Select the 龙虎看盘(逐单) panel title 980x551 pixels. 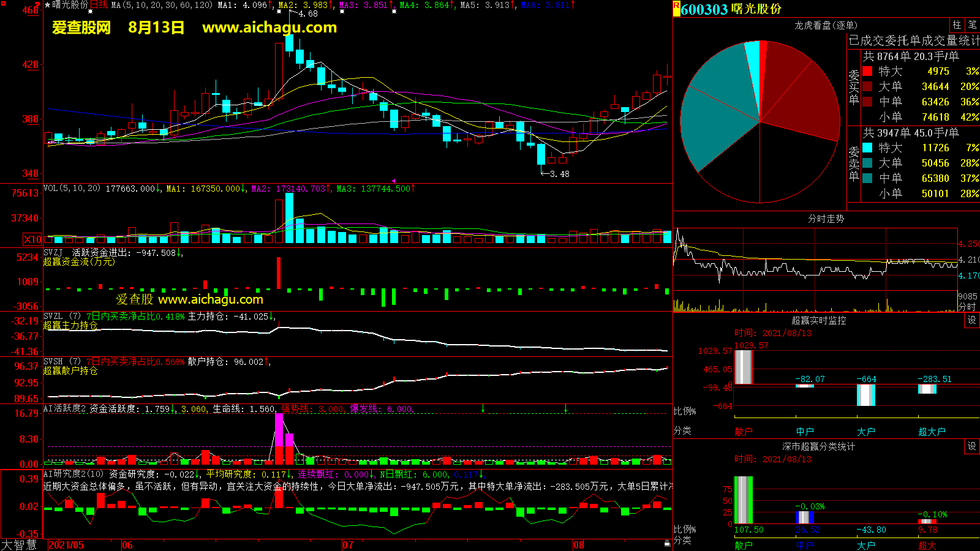[x=826, y=25]
